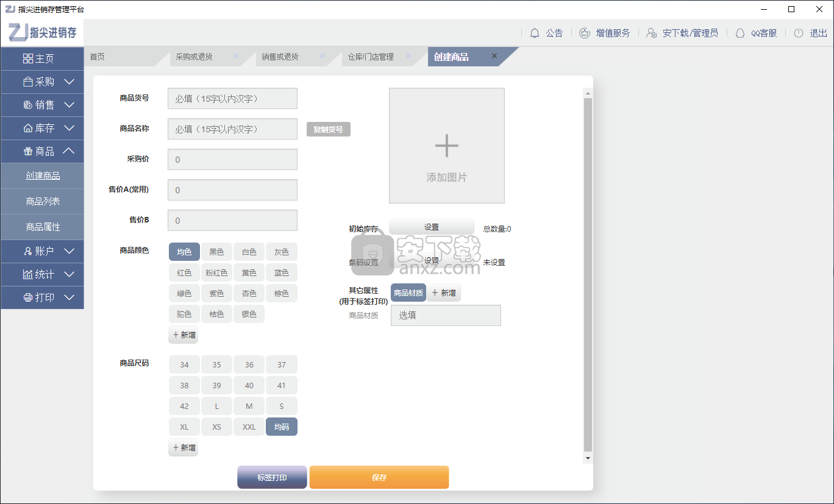834x504 pixels.
Task: Click the 打印 printer icon
Action: [28, 297]
